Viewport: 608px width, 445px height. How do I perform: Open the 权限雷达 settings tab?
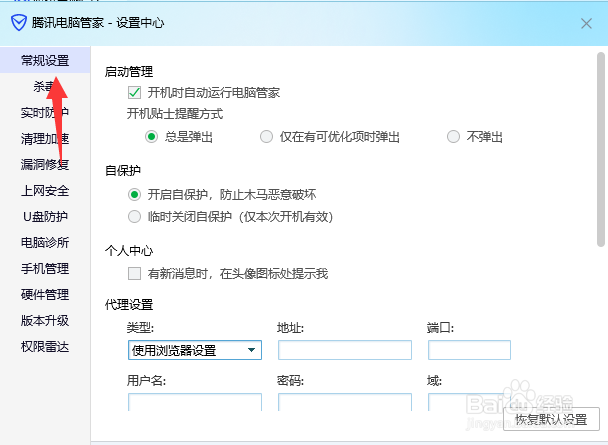[45, 346]
